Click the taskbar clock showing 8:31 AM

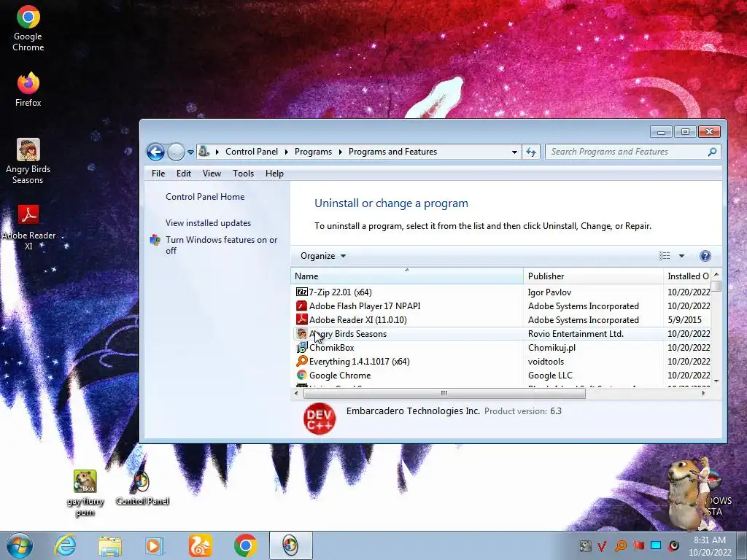click(x=710, y=545)
